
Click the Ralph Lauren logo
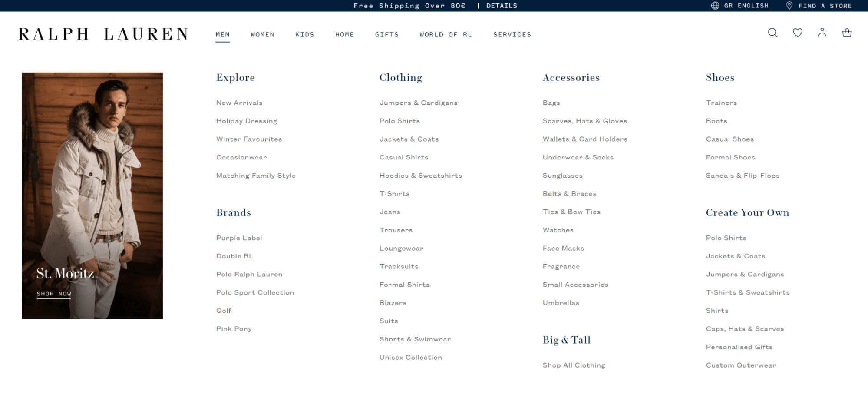[103, 34]
